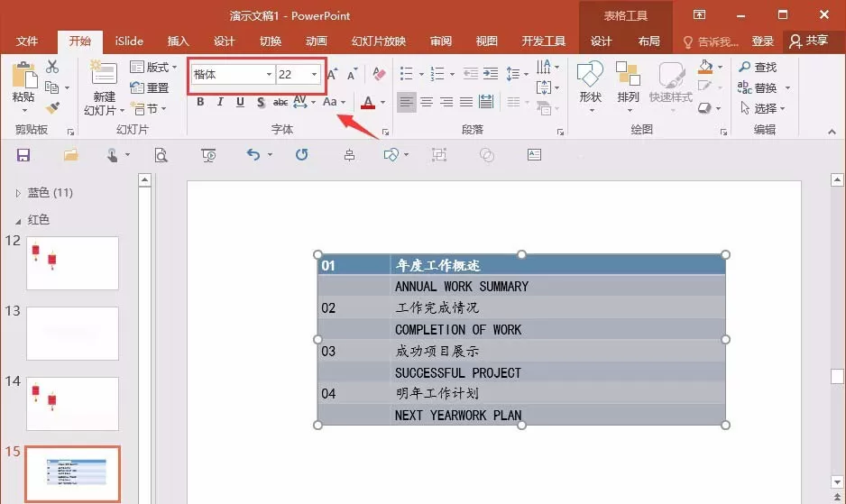846x504 pixels.
Task: Open the Table Tools Layout tab
Action: click(x=648, y=41)
